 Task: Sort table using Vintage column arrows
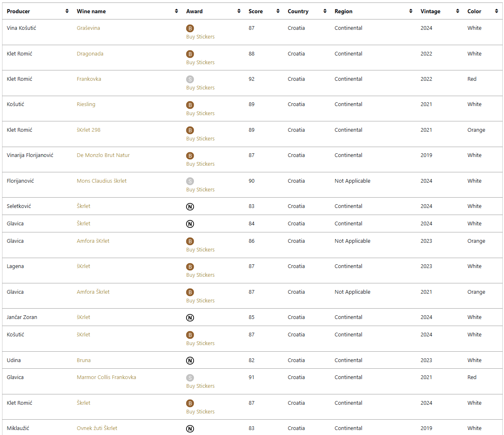pyautogui.click(x=458, y=11)
